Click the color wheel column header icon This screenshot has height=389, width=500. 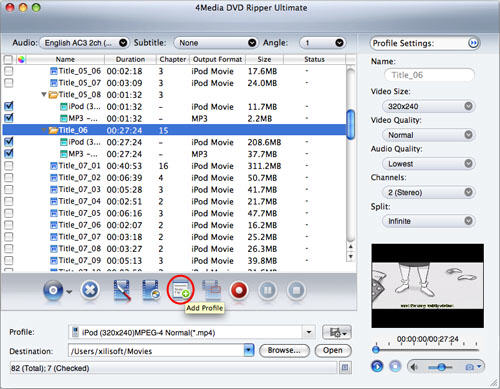[x=21, y=60]
